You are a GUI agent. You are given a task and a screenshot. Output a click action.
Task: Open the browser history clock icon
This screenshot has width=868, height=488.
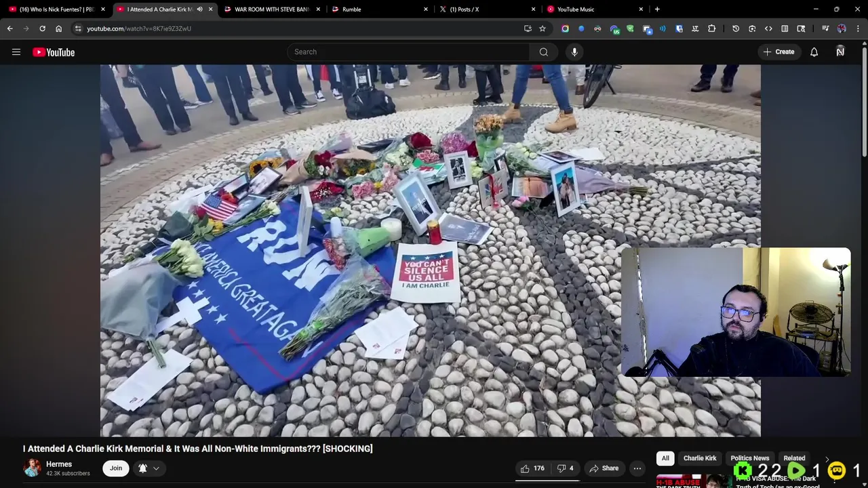pyautogui.click(x=736, y=28)
